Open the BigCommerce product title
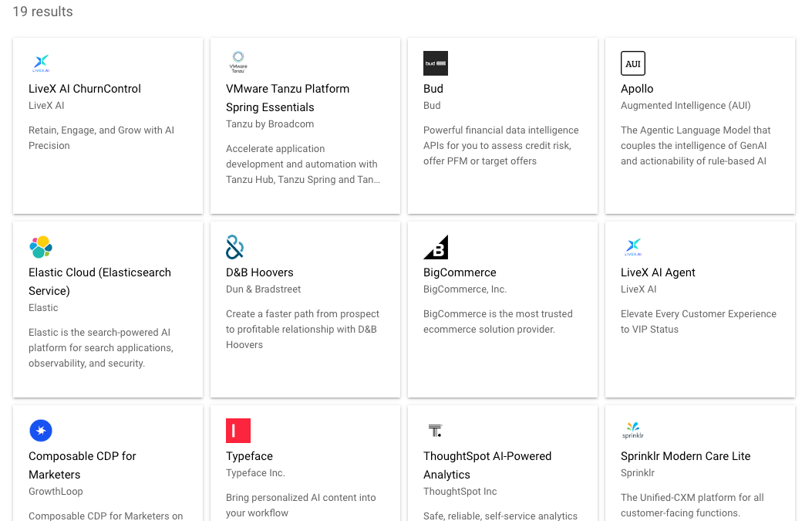The height and width of the screenshot is (521, 812). pyautogui.click(x=460, y=272)
